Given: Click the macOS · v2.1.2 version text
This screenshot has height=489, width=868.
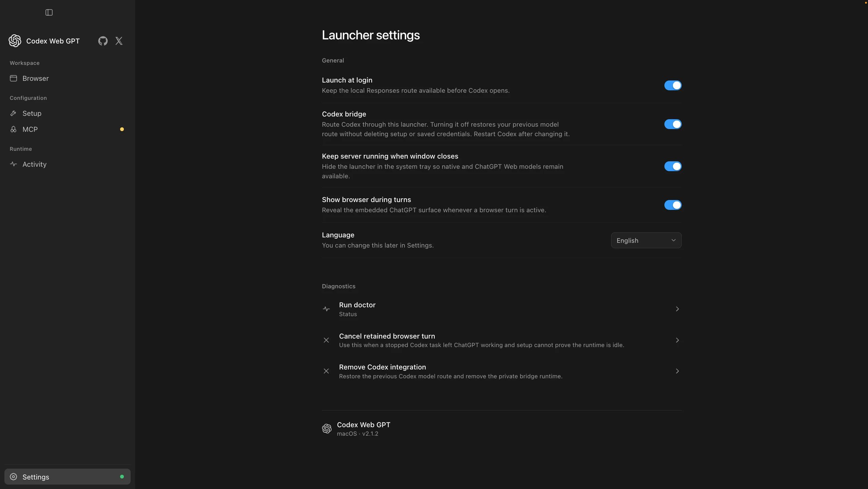Looking at the screenshot, I should click(x=358, y=434).
